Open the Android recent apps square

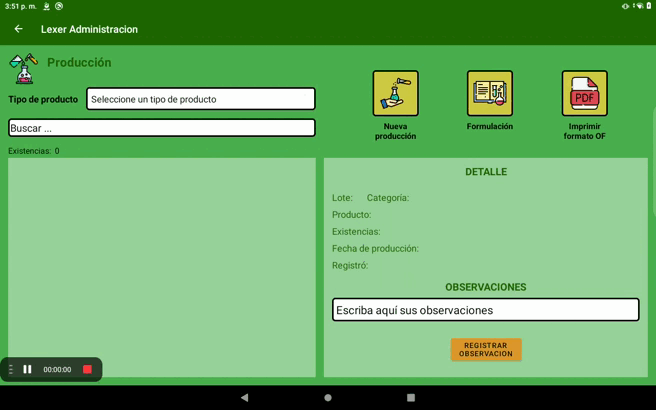pos(410,397)
